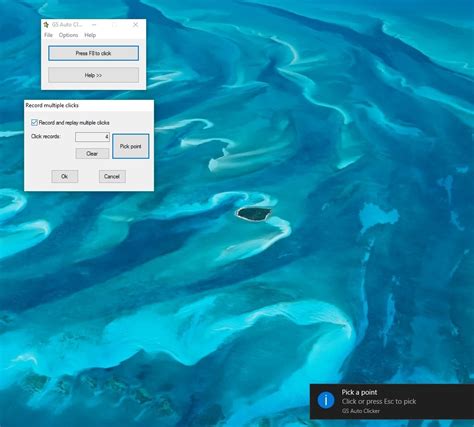Image resolution: width=474 pixels, height=427 pixels.
Task: Minimize the GS Auto Clicker window
Action: click(94, 25)
